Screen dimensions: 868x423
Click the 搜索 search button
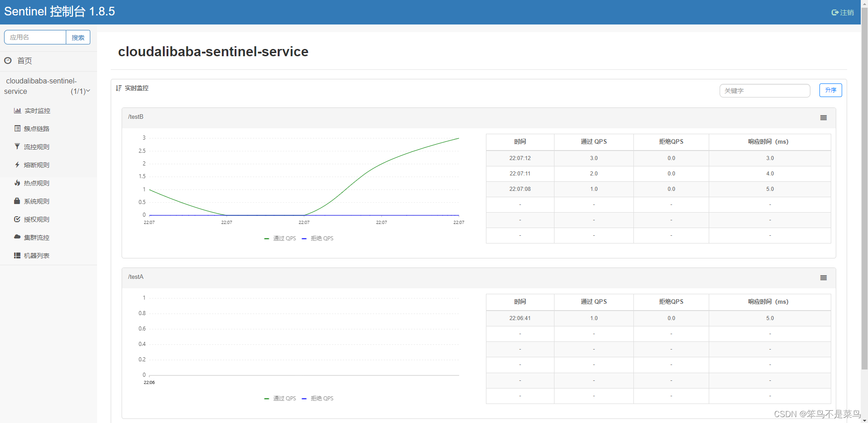click(x=78, y=38)
